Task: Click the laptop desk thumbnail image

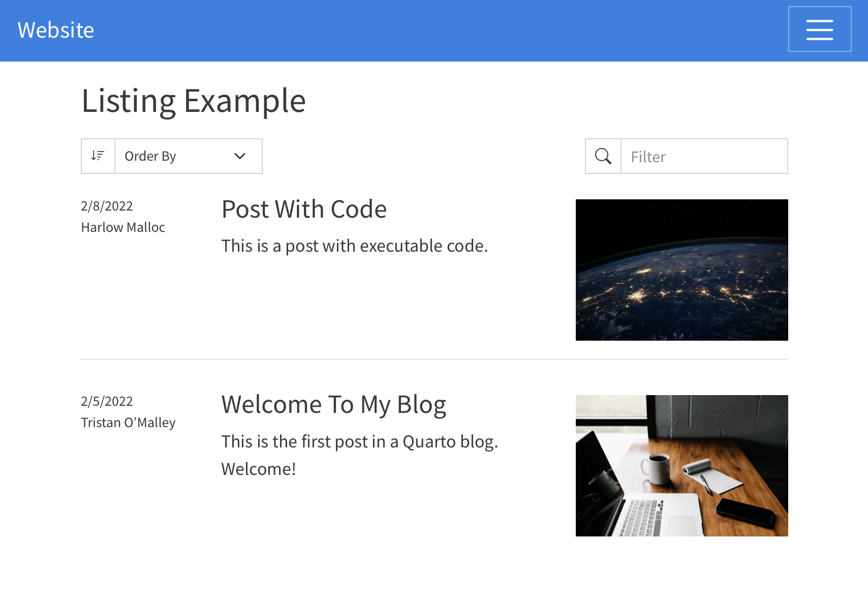Action: [x=681, y=465]
